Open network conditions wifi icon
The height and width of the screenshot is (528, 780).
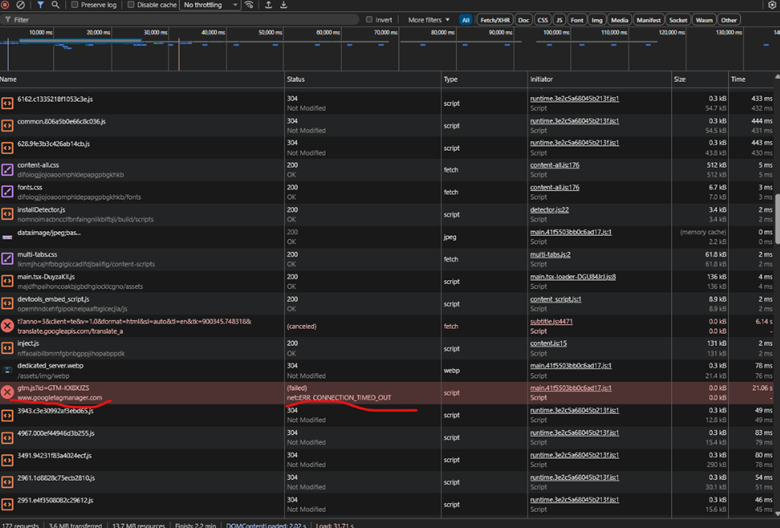pyautogui.click(x=248, y=5)
